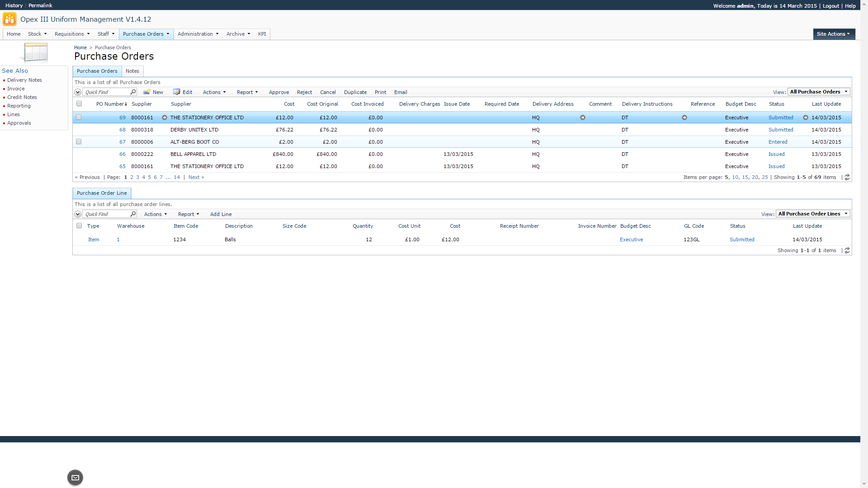Image resolution: width=868 pixels, height=488 pixels.
Task: Select all Purchase Order Line rows
Action: (79, 226)
